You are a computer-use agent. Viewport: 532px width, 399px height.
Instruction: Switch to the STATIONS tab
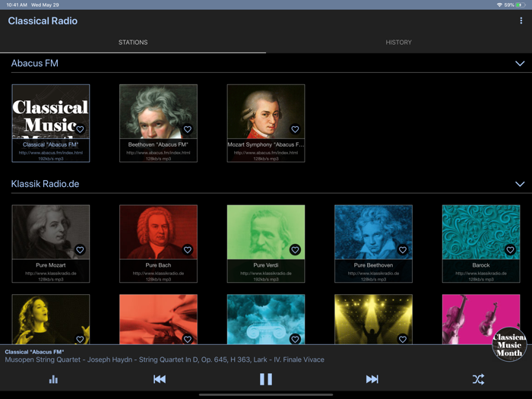click(x=133, y=43)
